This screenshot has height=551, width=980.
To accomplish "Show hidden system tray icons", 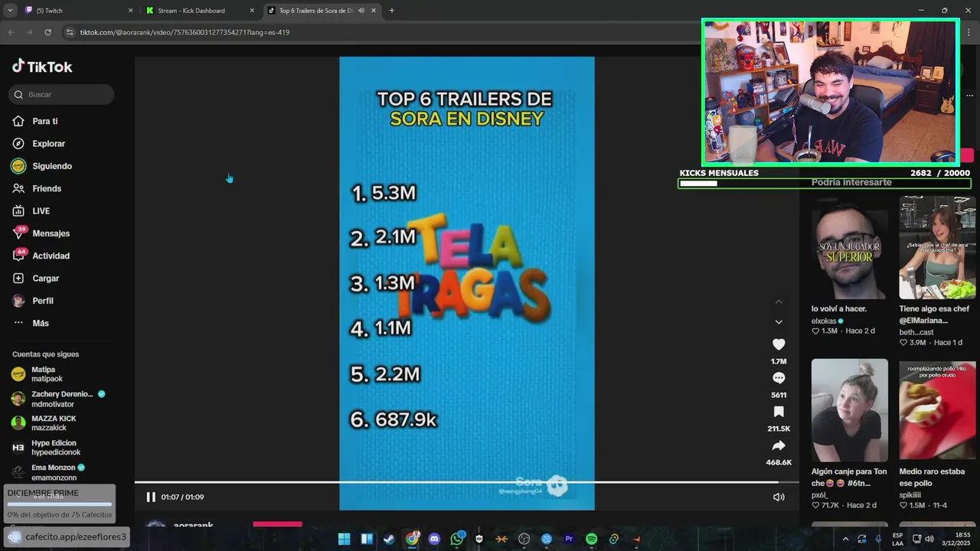I will tap(845, 539).
